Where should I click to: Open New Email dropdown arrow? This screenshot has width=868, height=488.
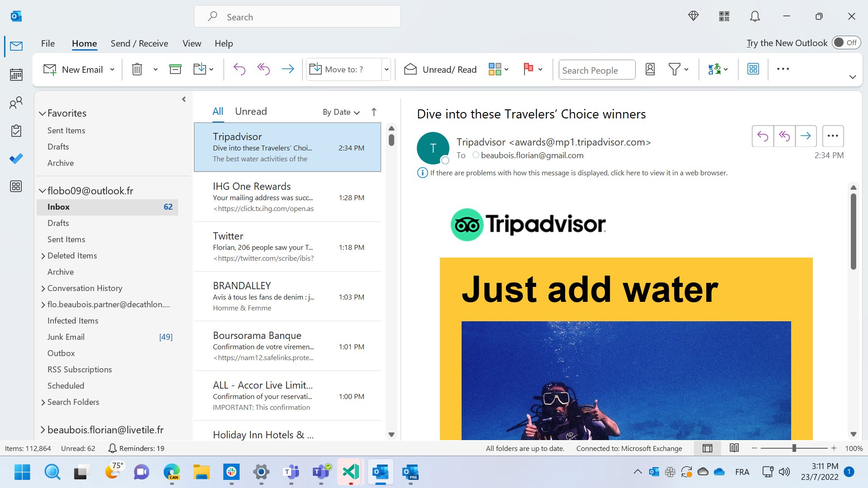coord(112,70)
